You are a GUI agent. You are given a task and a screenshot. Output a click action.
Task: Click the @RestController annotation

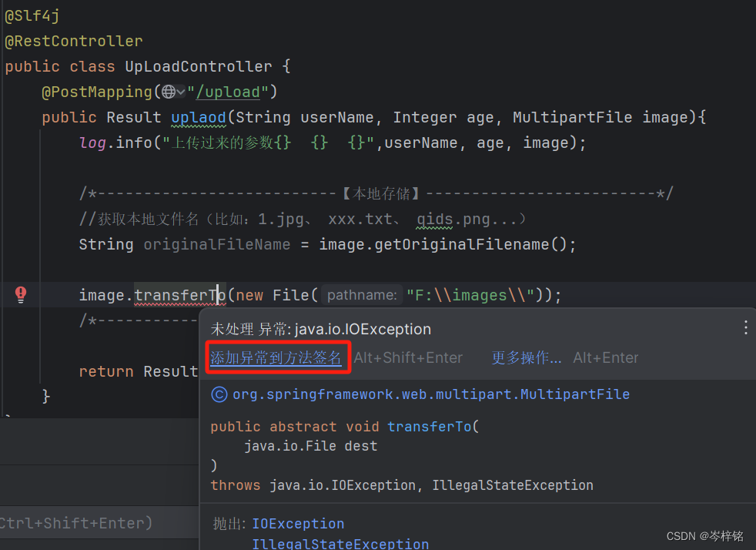[74, 41]
